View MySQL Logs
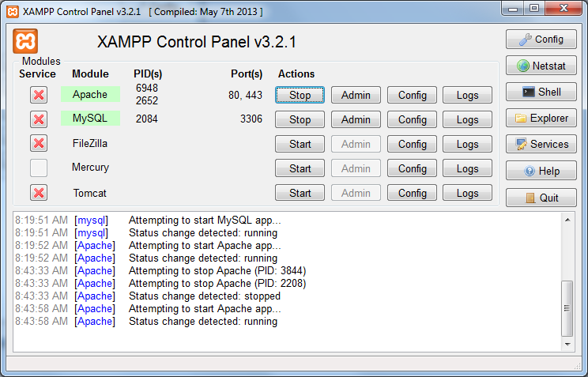 point(467,119)
